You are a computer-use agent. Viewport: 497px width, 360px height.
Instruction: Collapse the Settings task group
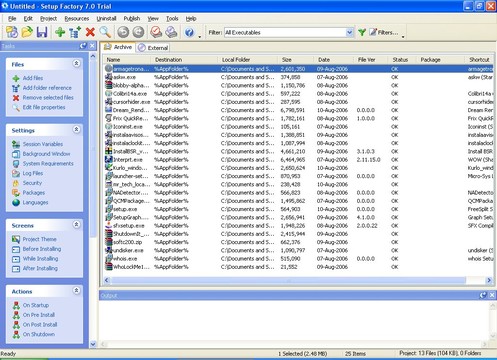[76, 129]
